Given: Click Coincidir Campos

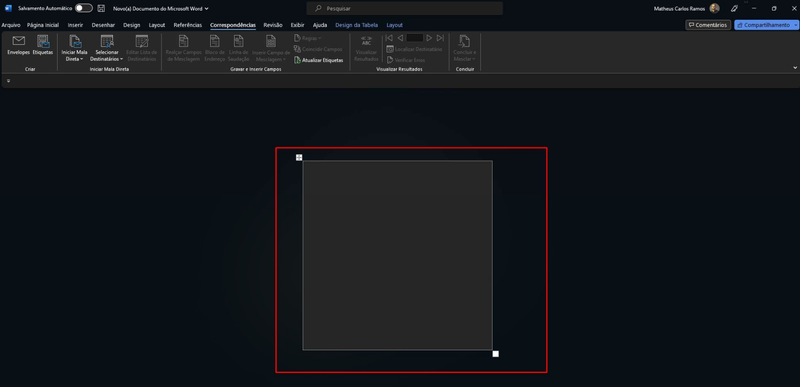Looking at the screenshot, I should tap(318, 49).
